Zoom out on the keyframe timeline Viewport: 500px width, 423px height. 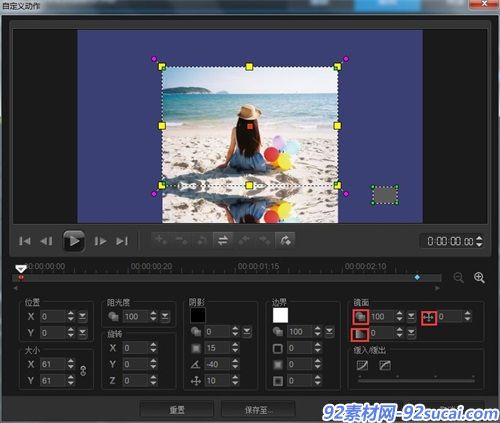click(x=459, y=277)
